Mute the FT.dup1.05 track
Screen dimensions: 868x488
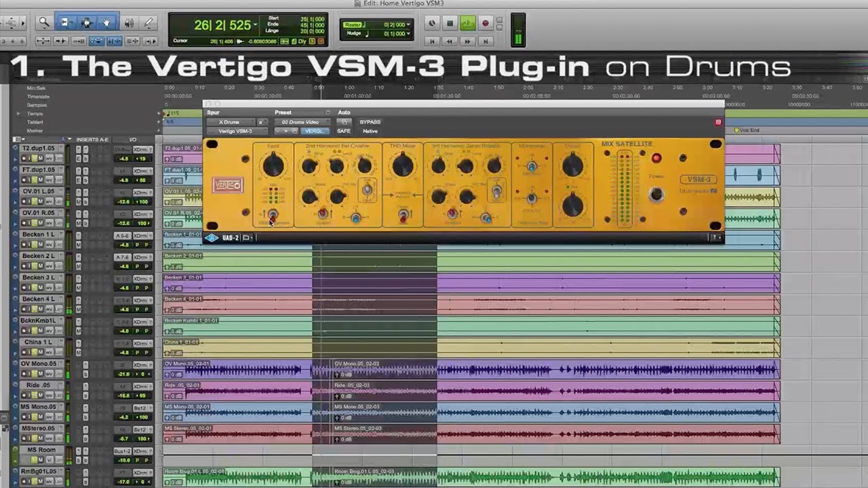coord(40,180)
